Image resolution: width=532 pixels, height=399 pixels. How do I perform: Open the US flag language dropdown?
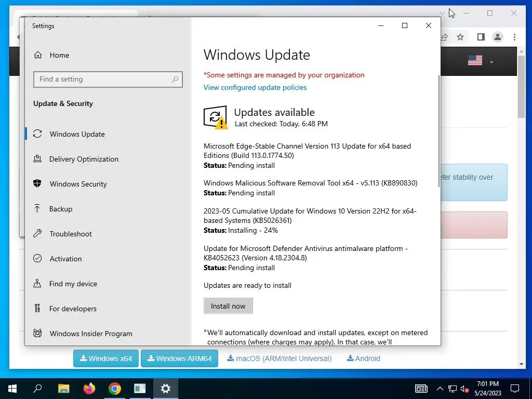(481, 61)
